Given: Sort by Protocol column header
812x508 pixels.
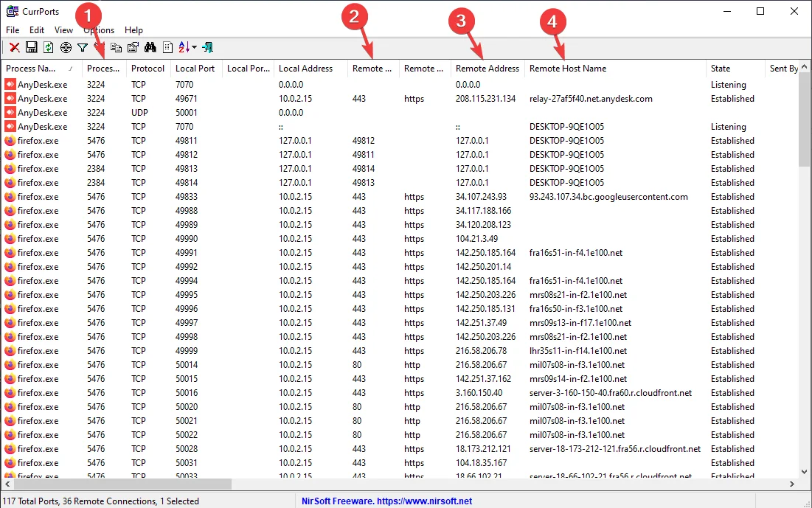Looking at the screenshot, I should (148, 69).
